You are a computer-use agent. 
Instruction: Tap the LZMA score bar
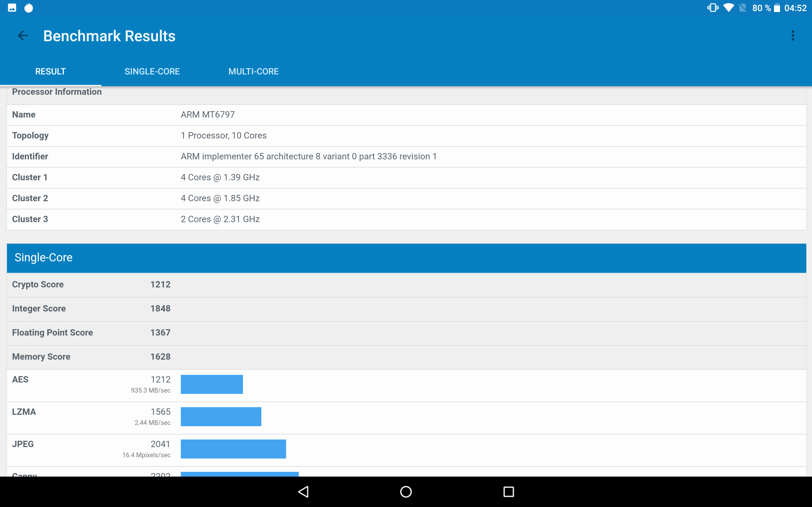221,416
